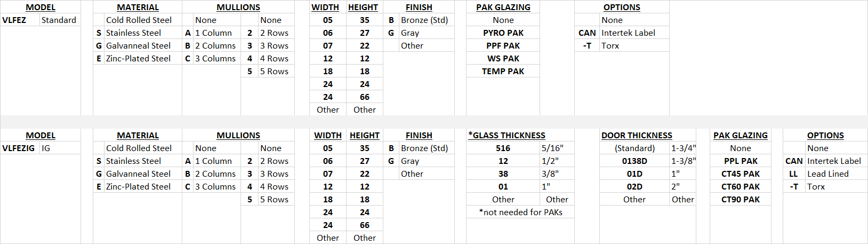Select the PPF PAK glazing cell
Screen dimensions: 868x244
tap(503, 46)
